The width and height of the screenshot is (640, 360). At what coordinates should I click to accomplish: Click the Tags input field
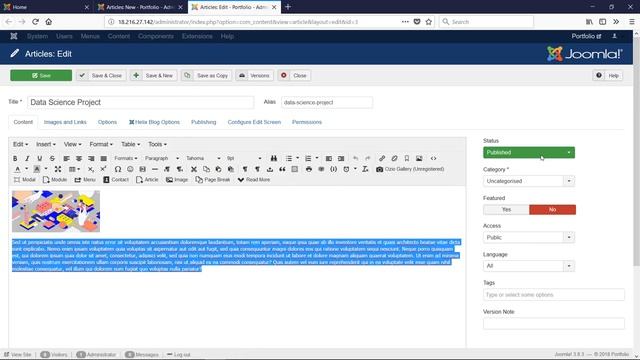tap(553, 295)
